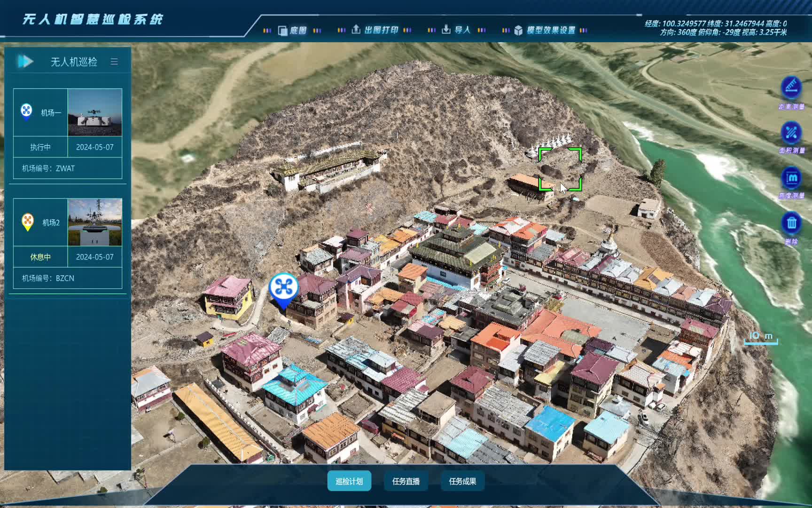
Task: Select the 距离测量 distance measurement tool
Action: pos(791,87)
